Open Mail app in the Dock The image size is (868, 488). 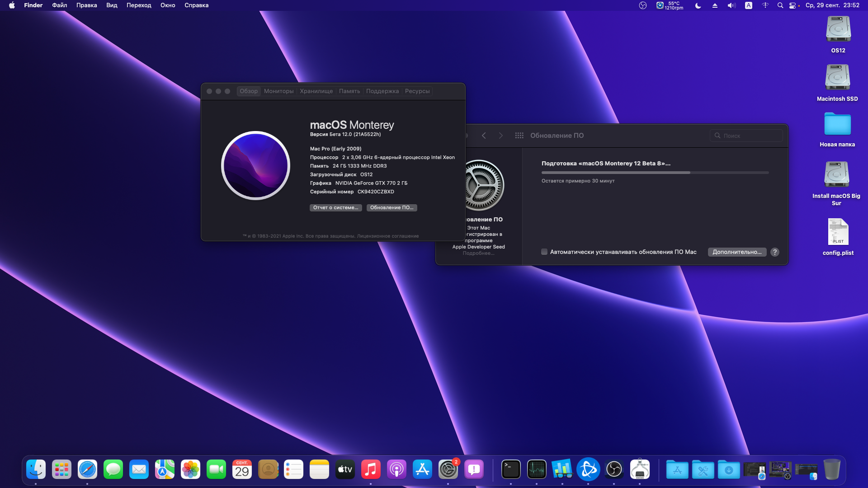tap(139, 469)
